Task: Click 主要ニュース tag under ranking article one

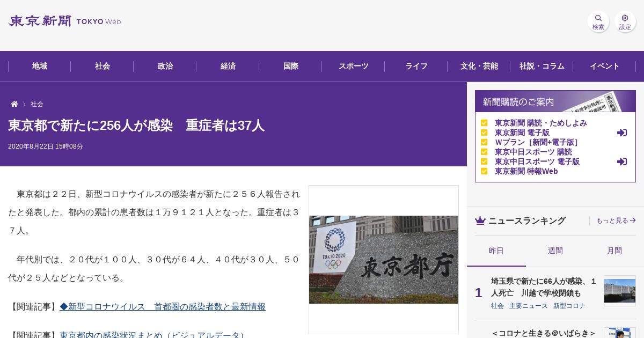Action: pos(529,306)
